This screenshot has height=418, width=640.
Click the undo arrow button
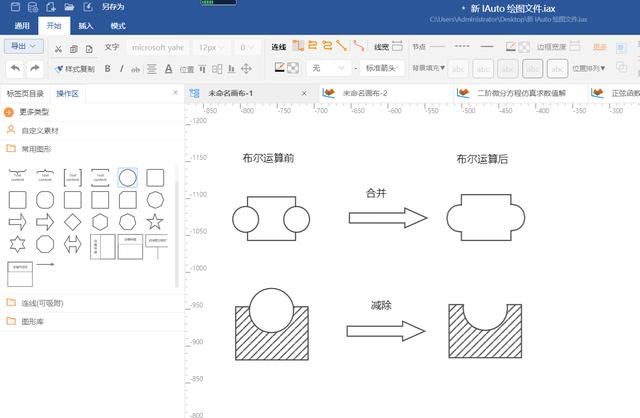(15, 68)
